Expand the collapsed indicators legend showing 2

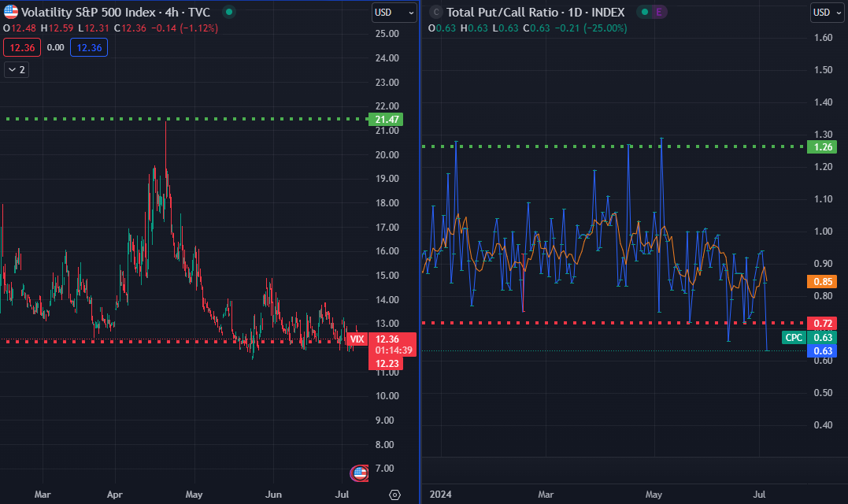17,70
